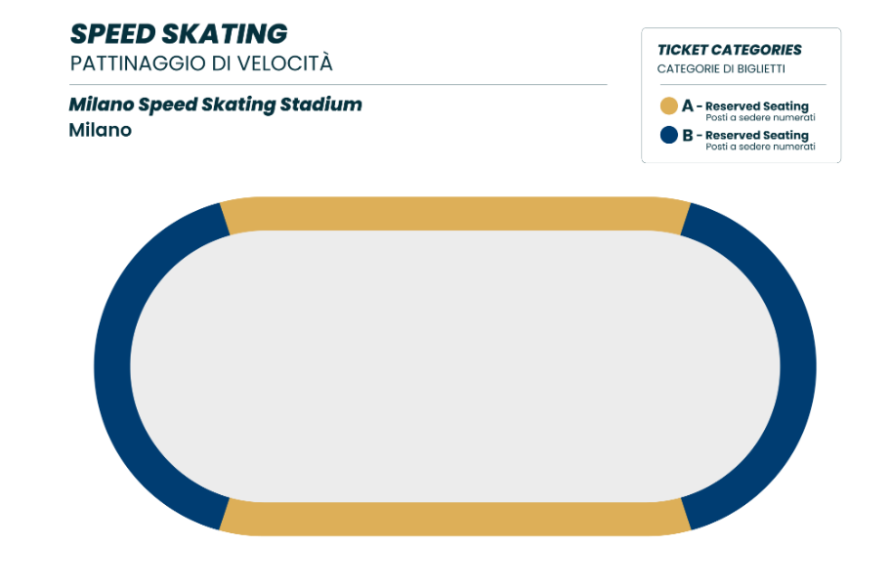Click the TICKET CATEGORIES legend heading
Screen dimensions: 891x588
coord(730,50)
